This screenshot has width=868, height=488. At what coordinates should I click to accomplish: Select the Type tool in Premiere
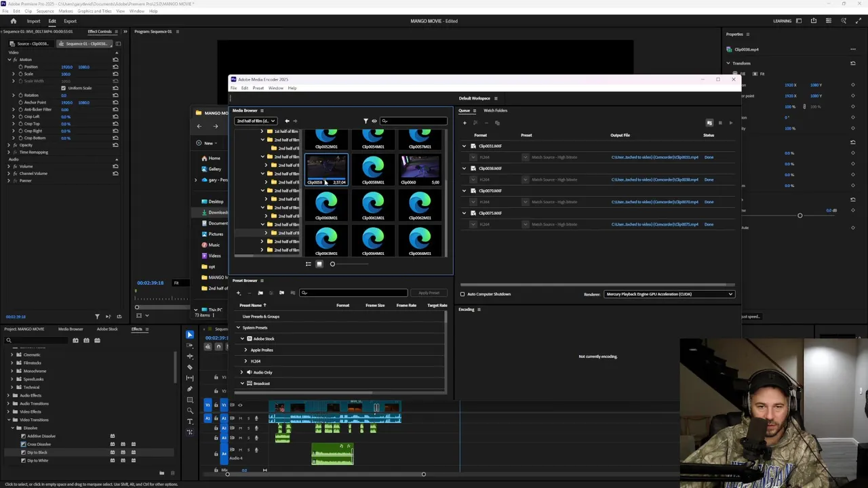[190, 422]
